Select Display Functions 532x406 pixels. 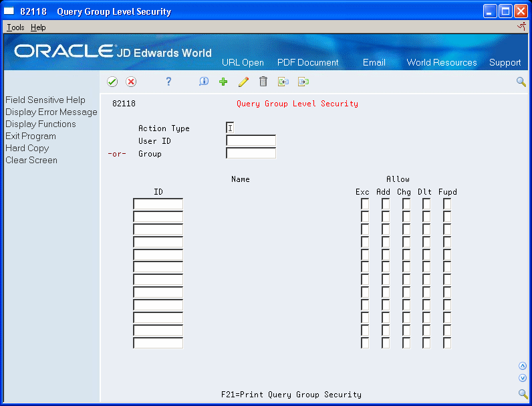click(x=41, y=124)
